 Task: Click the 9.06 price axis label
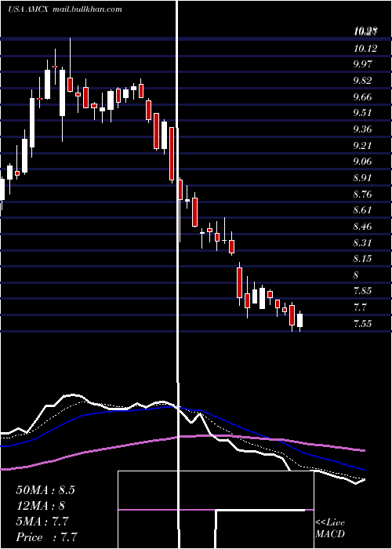[362, 162]
